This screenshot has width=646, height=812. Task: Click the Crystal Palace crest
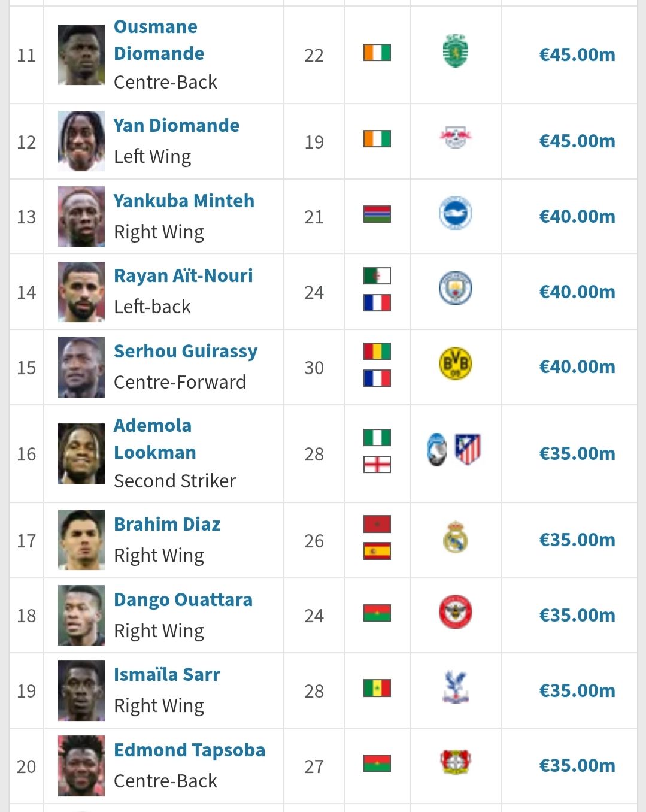(x=456, y=687)
